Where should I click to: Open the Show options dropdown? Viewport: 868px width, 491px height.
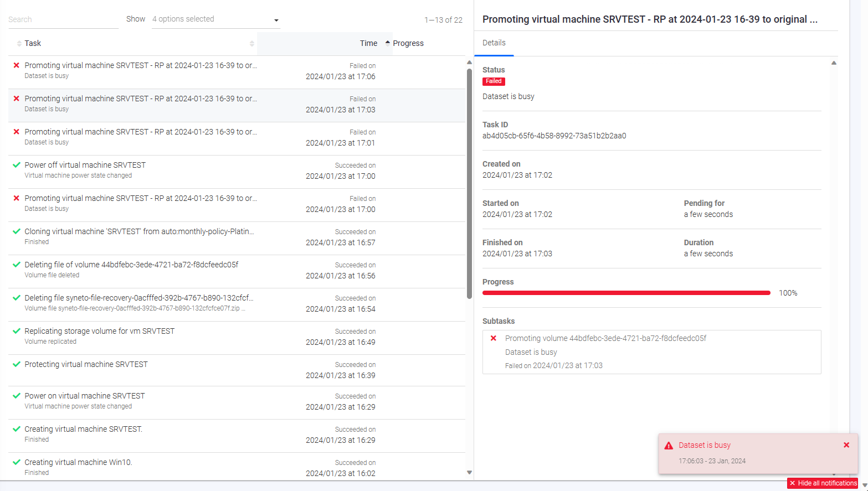click(x=216, y=19)
